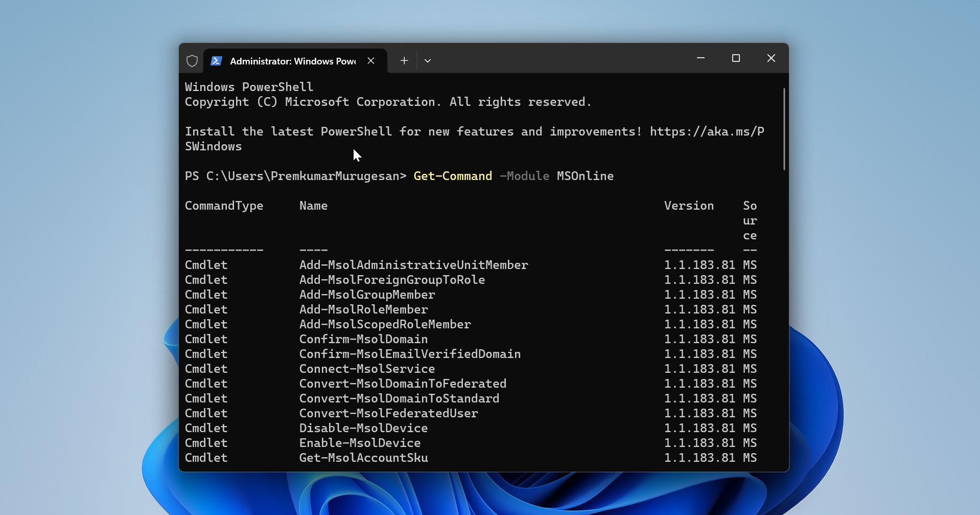Viewport: 980px width, 515px height.
Task: Close the Administrator: Windows PowerShell tab
Action: pyautogui.click(x=371, y=60)
